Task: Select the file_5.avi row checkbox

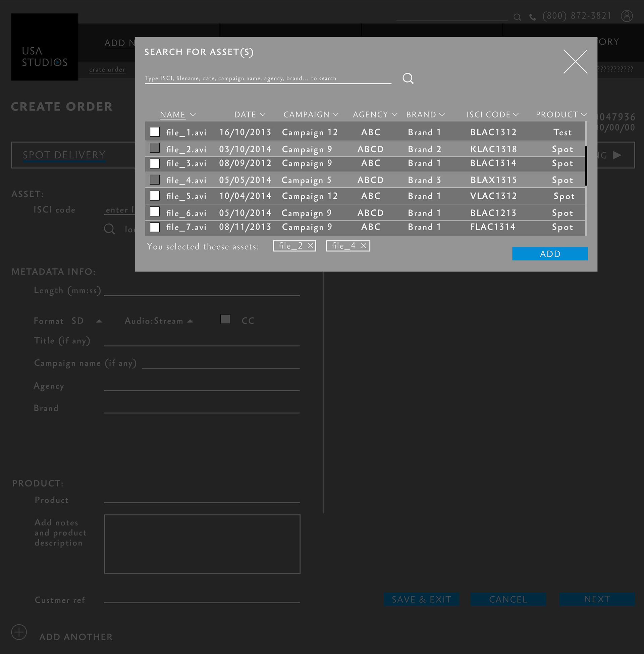Action: [x=155, y=196]
